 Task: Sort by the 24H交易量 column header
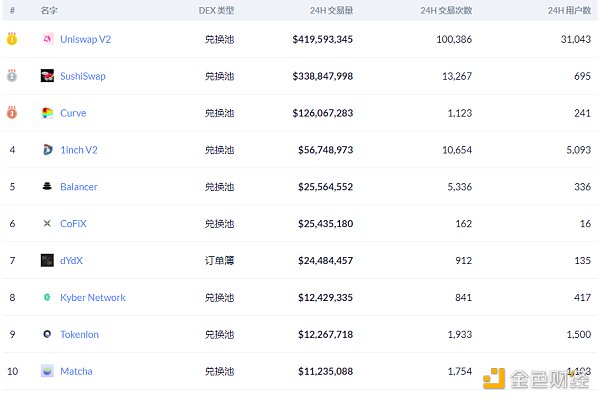tap(331, 10)
